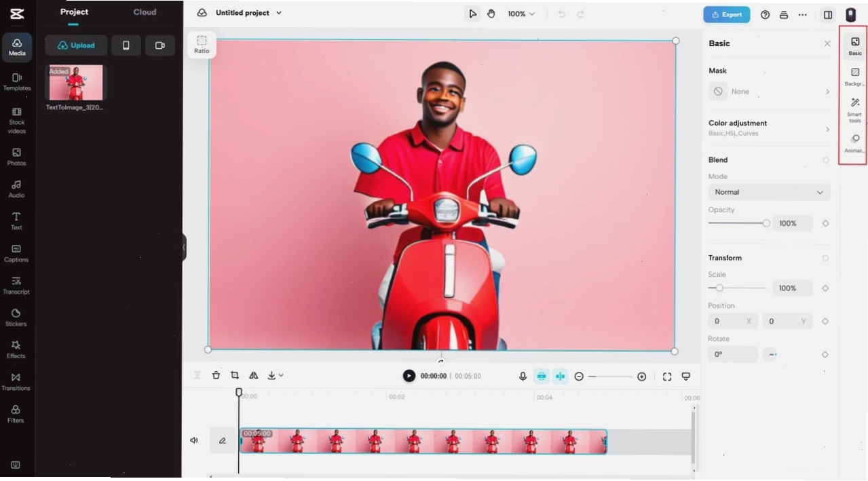Open Stock videos library
The height and width of the screenshot is (481, 868).
tap(17, 121)
